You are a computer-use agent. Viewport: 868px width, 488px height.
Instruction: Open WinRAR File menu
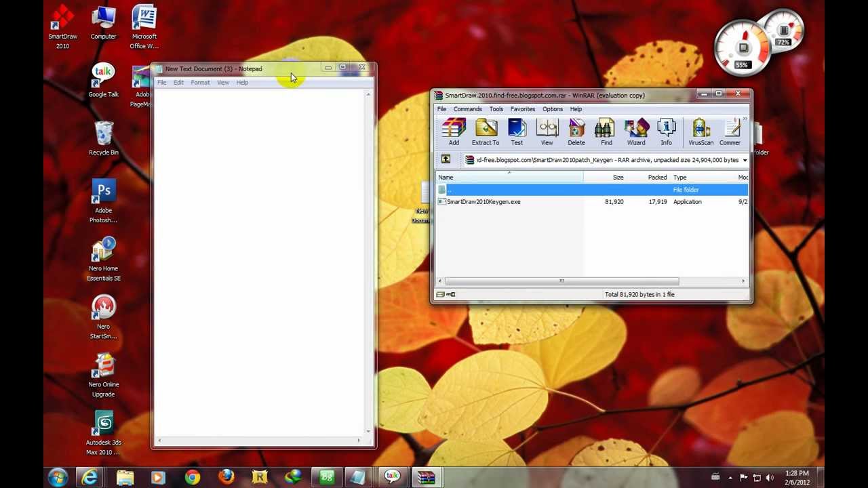(441, 108)
